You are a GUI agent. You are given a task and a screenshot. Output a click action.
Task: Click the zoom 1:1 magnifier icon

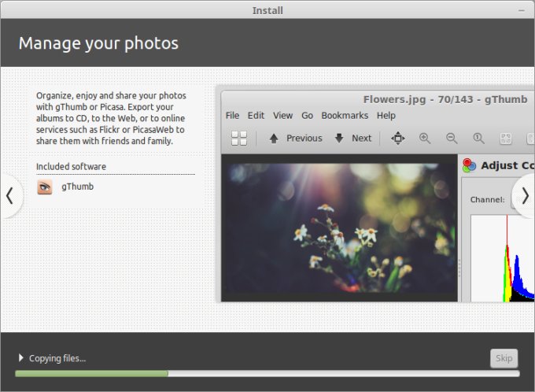click(x=478, y=139)
